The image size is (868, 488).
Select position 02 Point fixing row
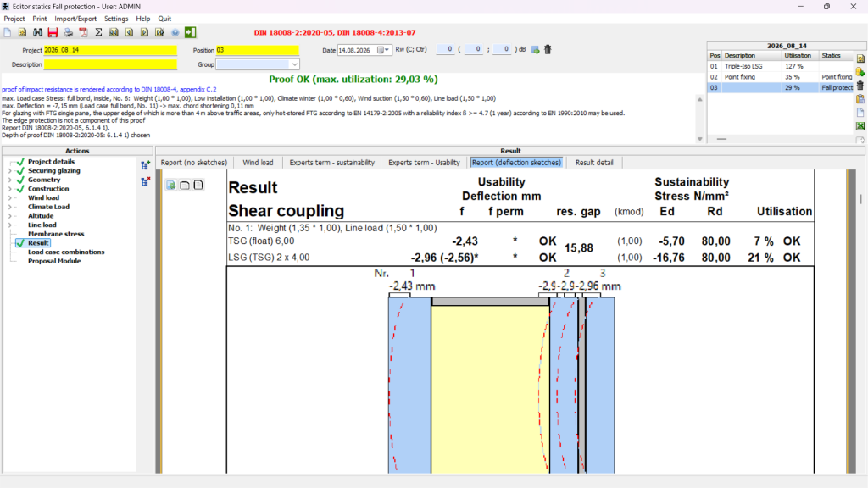[781, 77]
